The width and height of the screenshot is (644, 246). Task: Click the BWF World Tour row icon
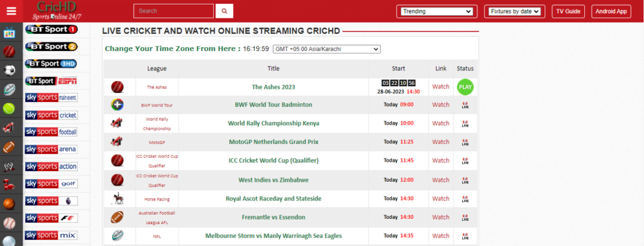(117, 105)
